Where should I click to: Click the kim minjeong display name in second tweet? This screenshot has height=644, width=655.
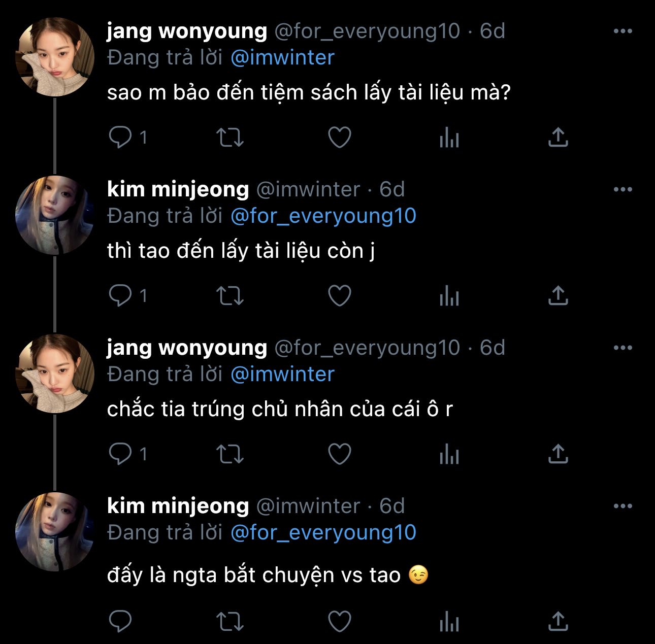(x=178, y=189)
